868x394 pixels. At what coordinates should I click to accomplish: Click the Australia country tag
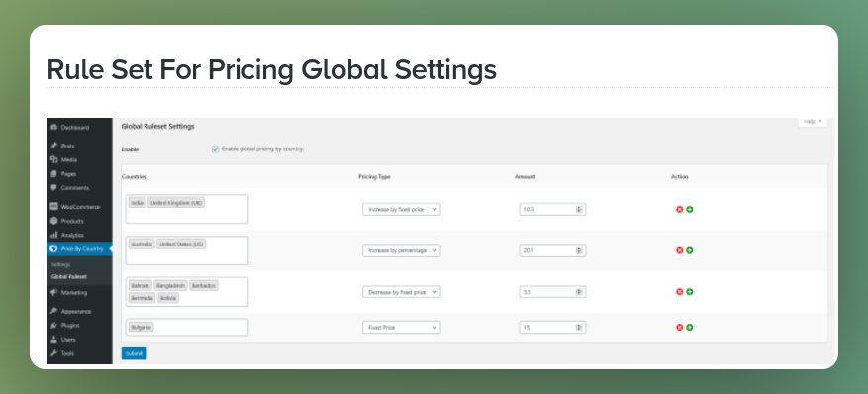click(142, 245)
